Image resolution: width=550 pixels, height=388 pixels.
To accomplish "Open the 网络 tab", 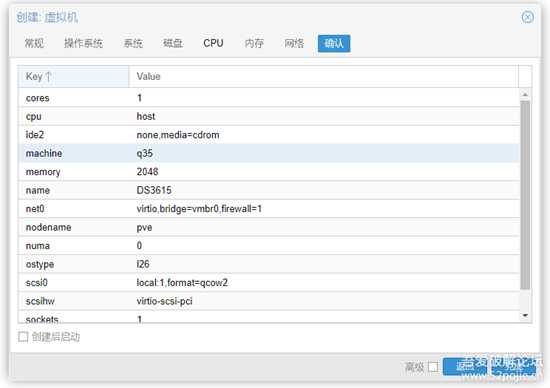I will (294, 44).
